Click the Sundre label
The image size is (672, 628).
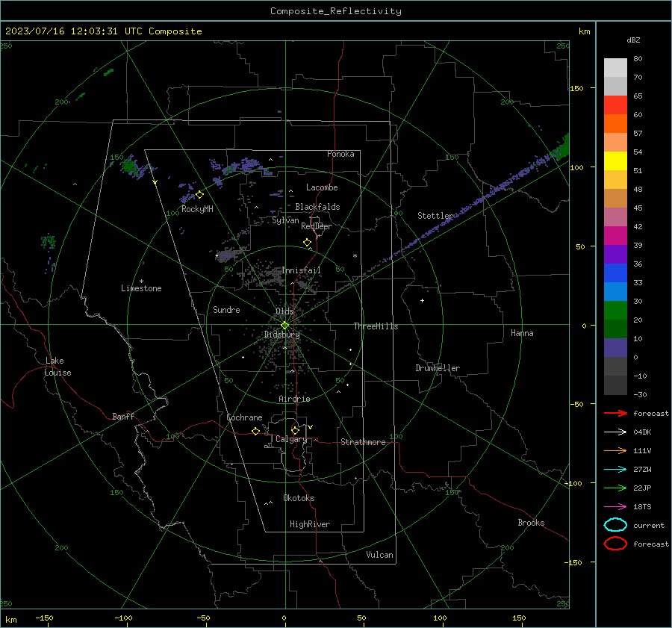point(226,309)
